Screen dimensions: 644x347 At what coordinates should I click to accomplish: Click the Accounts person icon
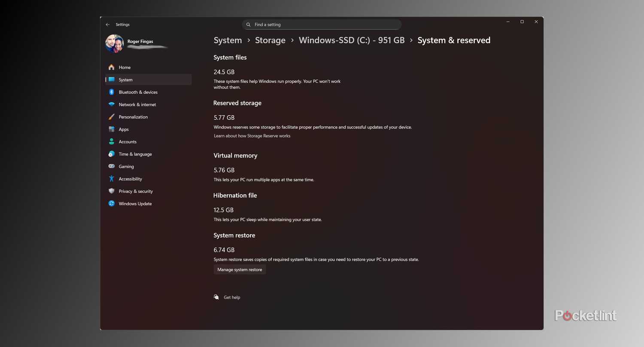pos(112,142)
